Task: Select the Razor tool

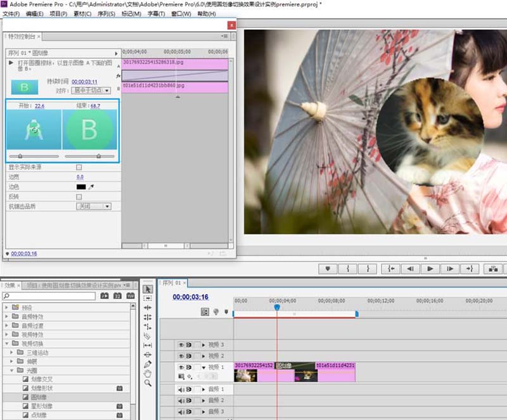Action: coord(148,336)
